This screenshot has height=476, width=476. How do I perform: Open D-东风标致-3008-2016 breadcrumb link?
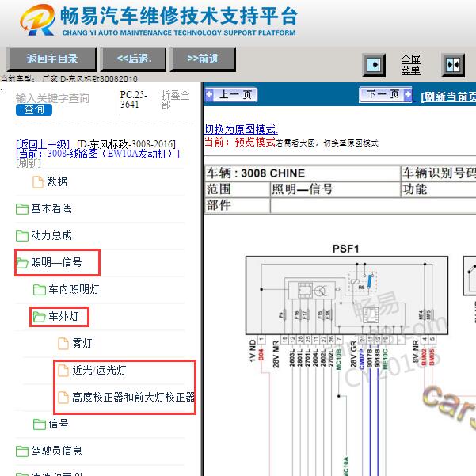pos(126,143)
